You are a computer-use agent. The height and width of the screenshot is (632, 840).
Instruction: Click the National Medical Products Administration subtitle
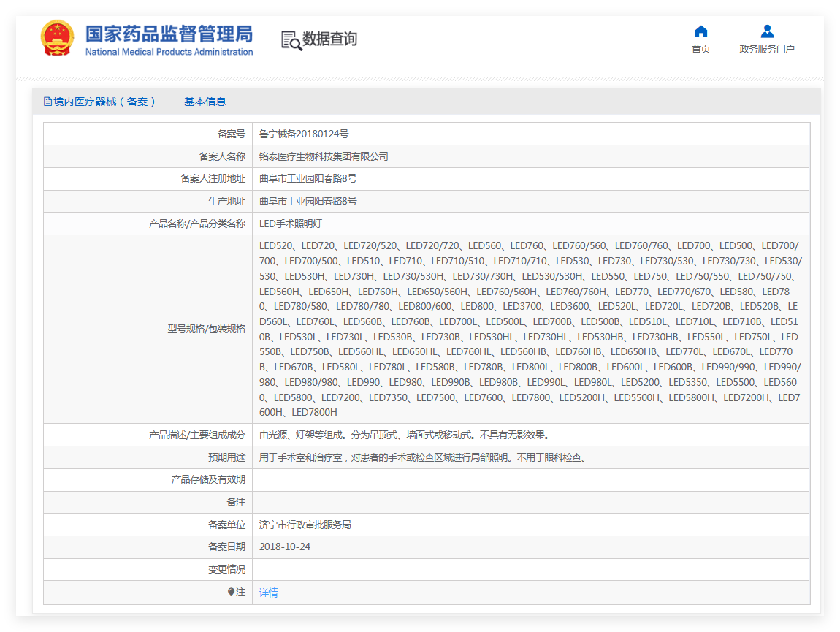[x=169, y=52]
